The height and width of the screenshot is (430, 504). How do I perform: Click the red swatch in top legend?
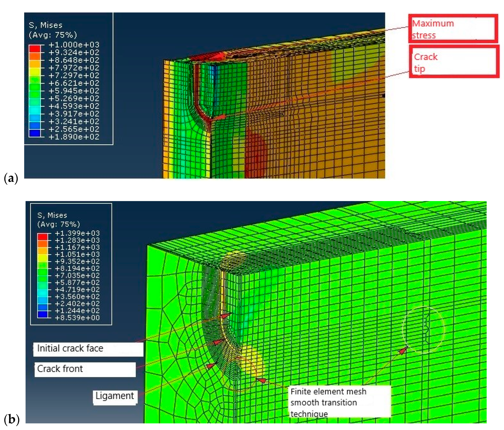pos(35,49)
